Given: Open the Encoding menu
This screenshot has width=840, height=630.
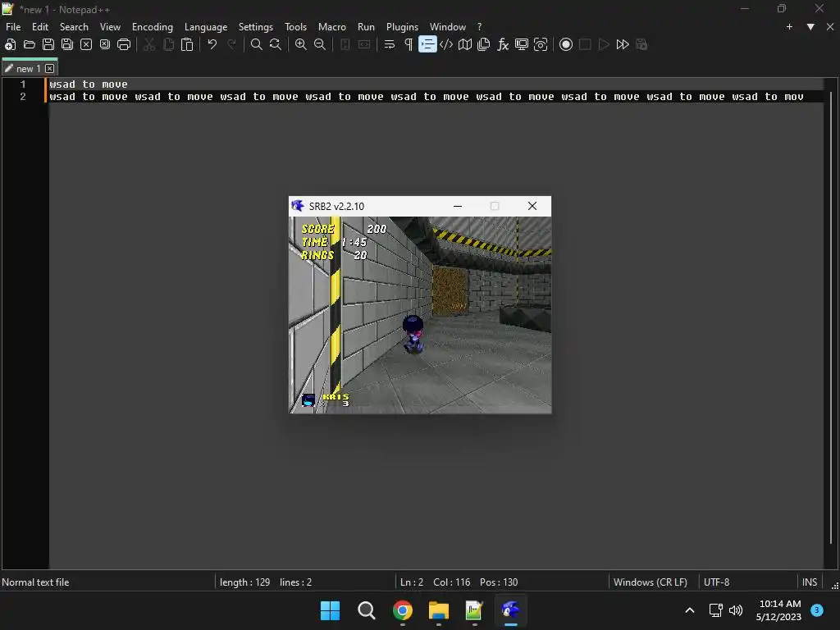Looking at the screenshot, I should (153, 27).
